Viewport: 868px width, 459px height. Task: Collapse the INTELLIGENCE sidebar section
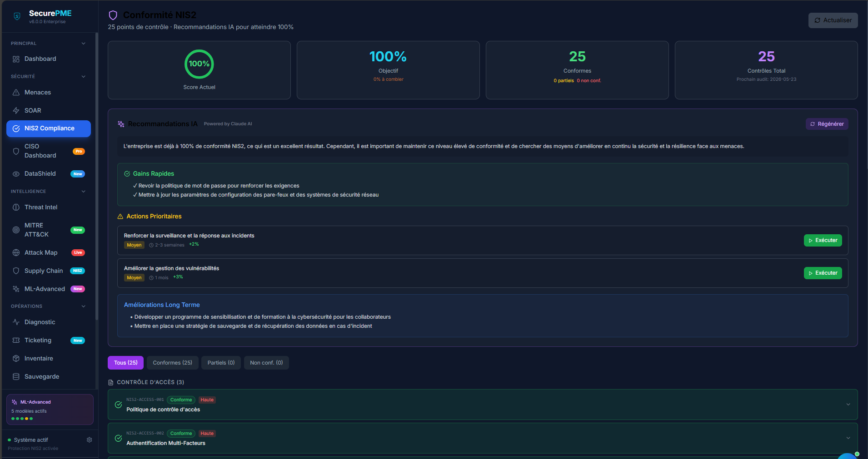point(84,192)
